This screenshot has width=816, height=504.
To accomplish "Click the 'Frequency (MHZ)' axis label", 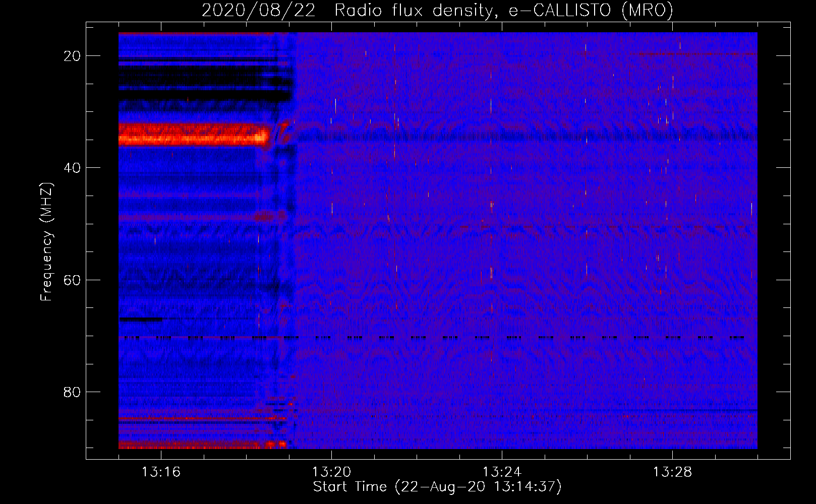I will coord(46,242).
